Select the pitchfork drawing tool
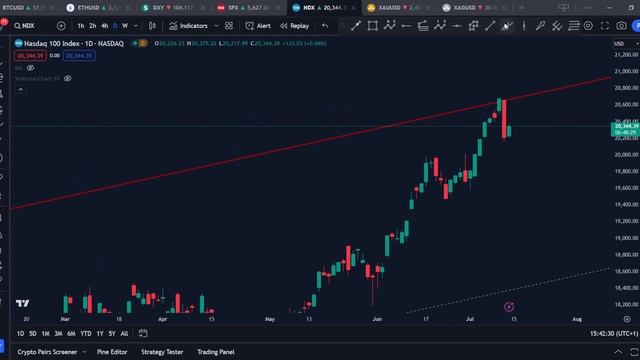This screenshot has width=640, height=360. coord(557,26)
